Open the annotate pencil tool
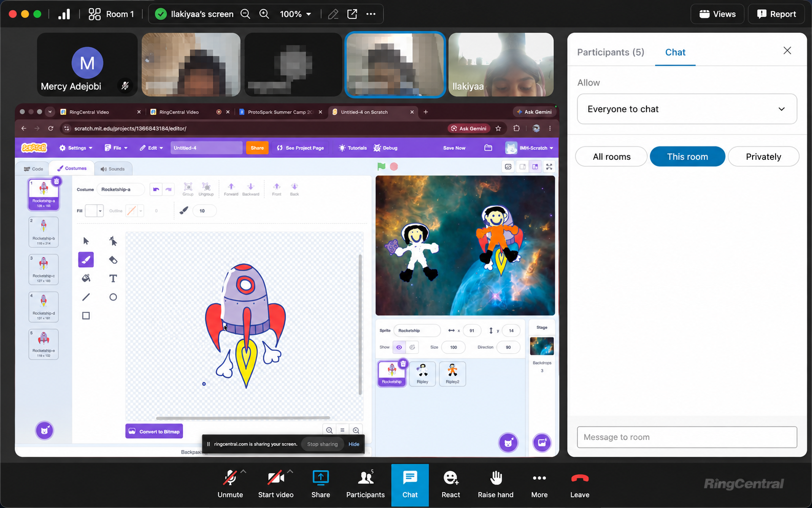The height and width of the screenshot is (508, 812). pos(333,14)
